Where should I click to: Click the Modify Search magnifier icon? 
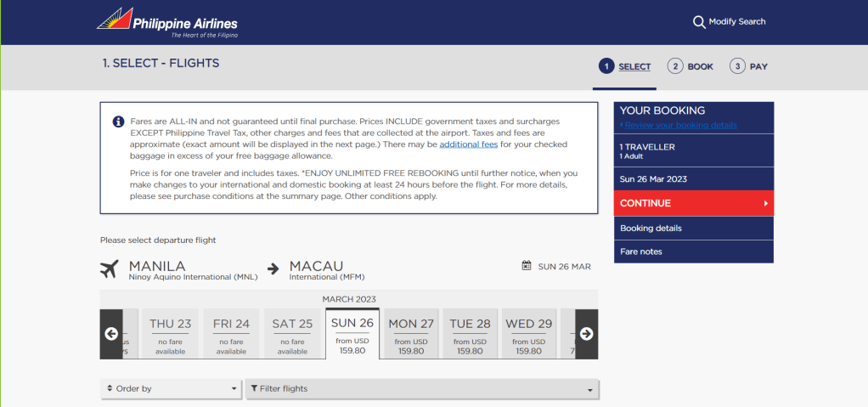[x=699, y=22]
